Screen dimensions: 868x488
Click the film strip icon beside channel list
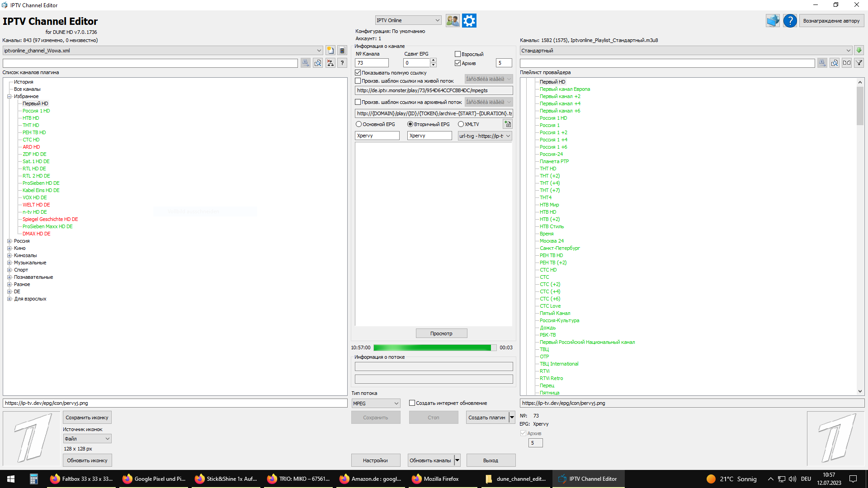342,51
